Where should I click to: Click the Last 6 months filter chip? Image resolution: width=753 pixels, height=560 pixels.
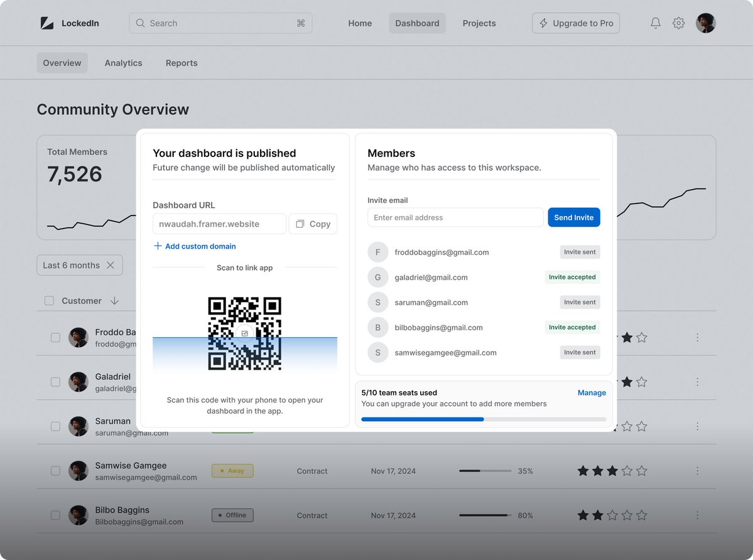click(80, 266)
